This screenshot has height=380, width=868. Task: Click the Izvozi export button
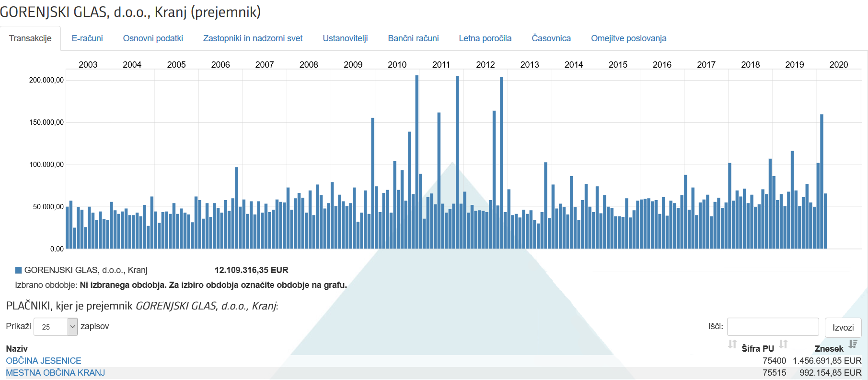[x=843, y=327]
